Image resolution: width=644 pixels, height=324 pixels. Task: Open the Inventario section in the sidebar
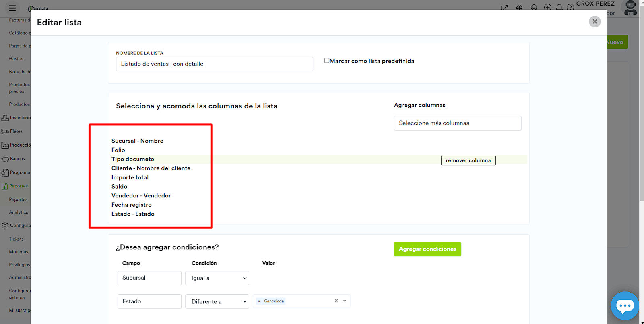coord(16,118)
